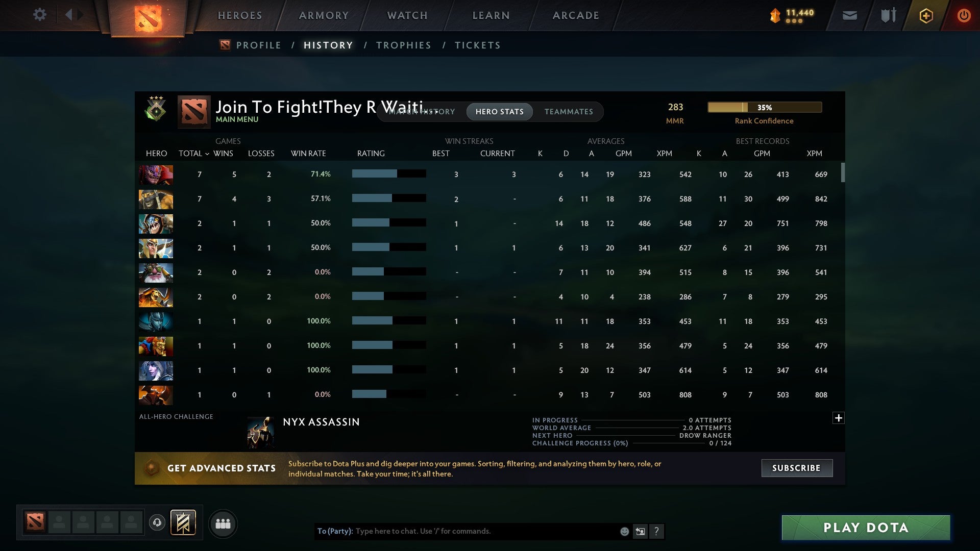Image resolution: width=980 pixels, height=551 pixels.
Task: Expand All-Hero Challenge with the plus button
Action: tap(839, 418)
